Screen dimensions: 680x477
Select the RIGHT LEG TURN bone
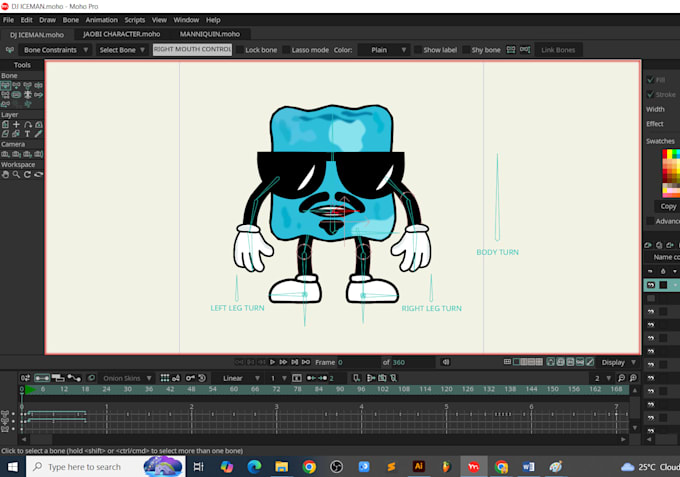point(431,288)
